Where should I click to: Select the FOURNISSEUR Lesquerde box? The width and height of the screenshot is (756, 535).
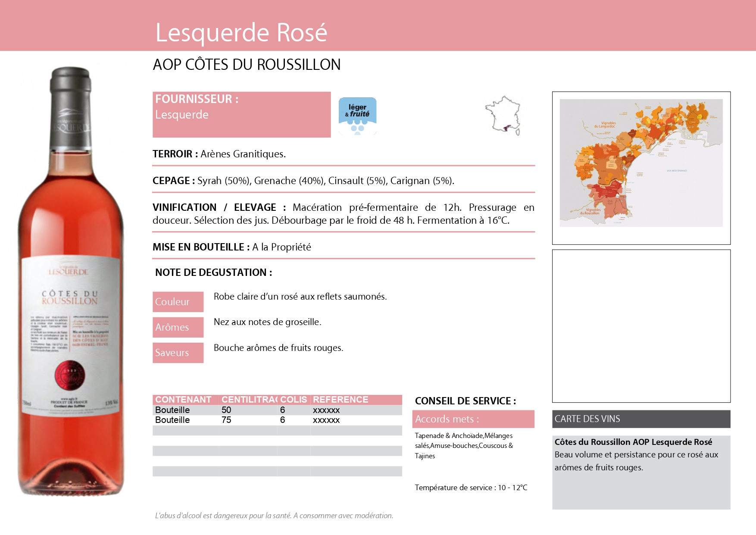point(241,114)
